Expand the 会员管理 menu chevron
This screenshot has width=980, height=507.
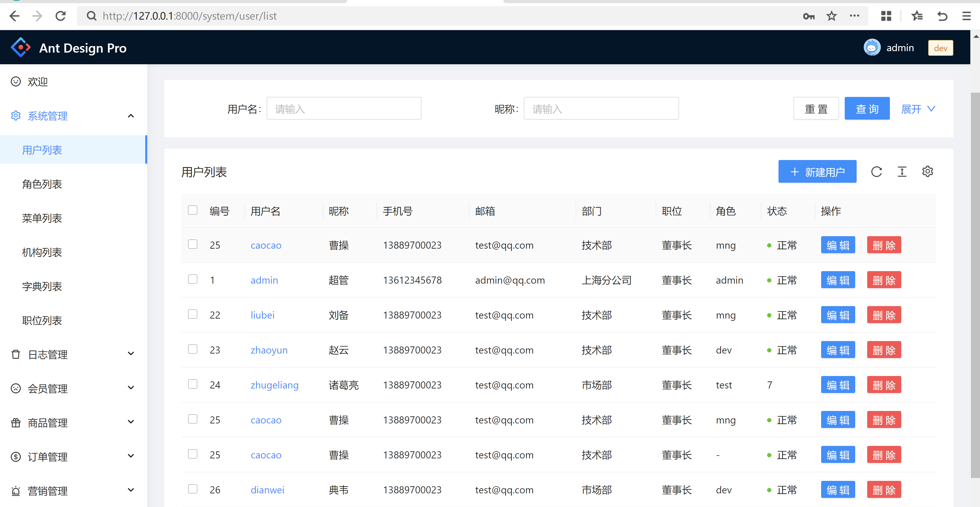[131, 388]
